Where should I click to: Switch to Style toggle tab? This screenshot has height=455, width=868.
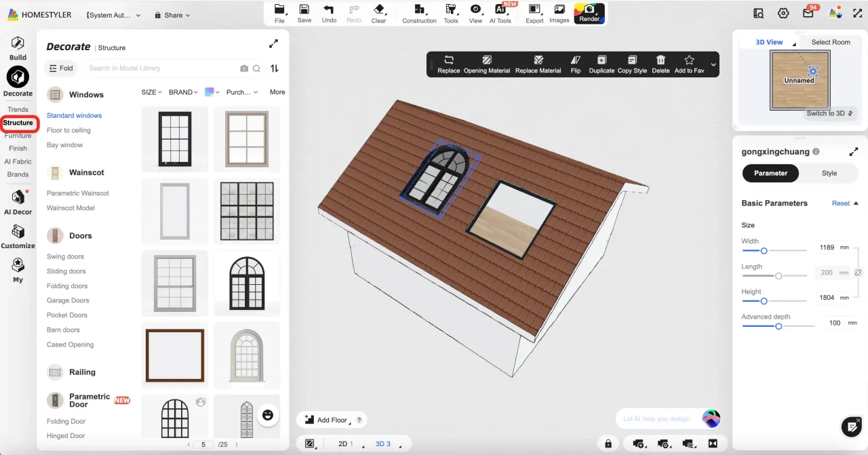[x=829, y=173]
